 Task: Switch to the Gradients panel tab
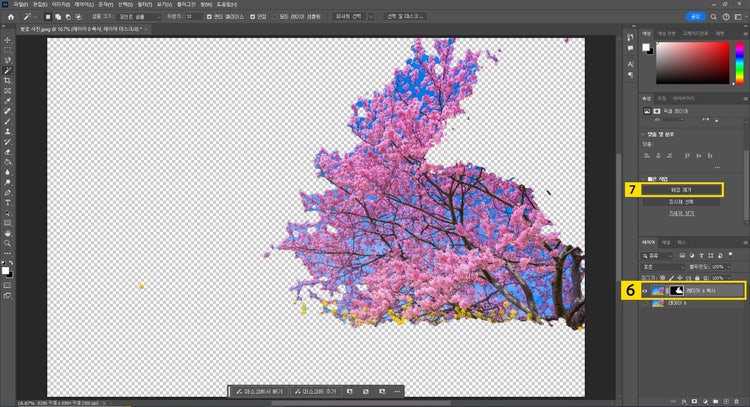pos(695,33)
